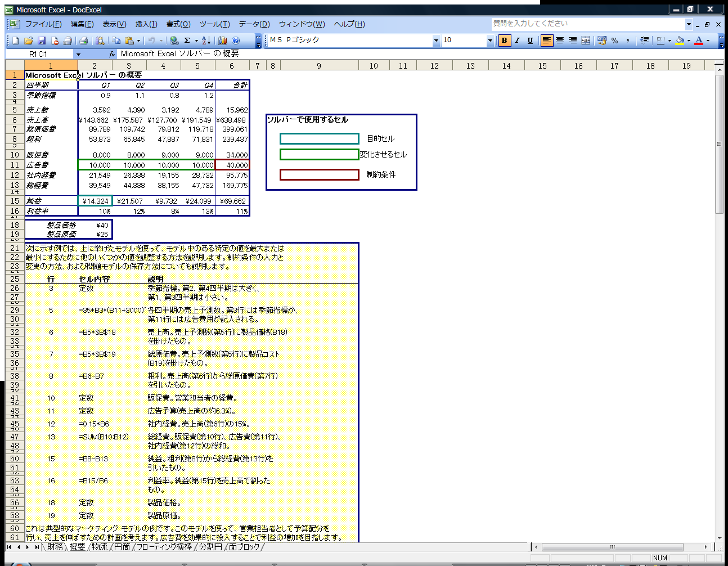This screenshot has height=566, width=728.
Task: Insert a hyperlink icon
Action: point(174,41)
